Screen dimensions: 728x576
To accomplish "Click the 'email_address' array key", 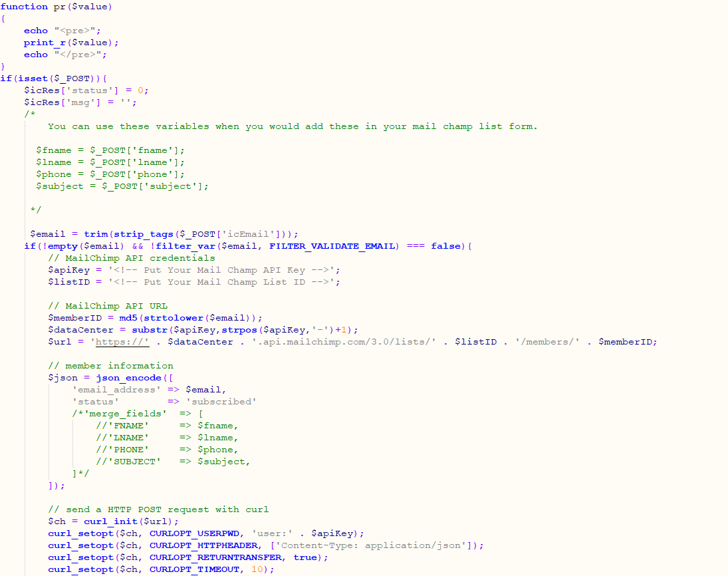I will pyautogui.click(x=116, y=390).
